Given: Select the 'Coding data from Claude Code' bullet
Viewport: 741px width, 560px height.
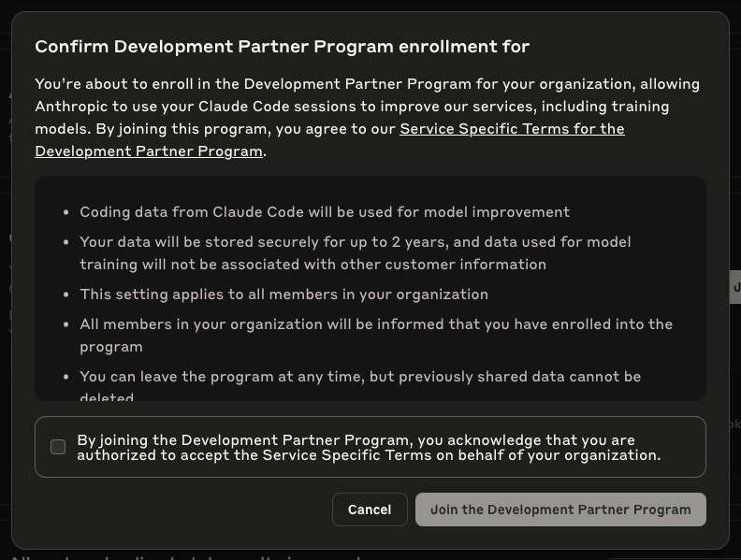Looking at the screenshot, I should [325, 212].
